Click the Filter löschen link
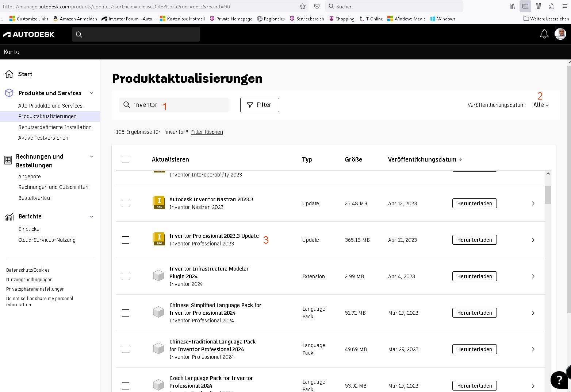 [207, 132]
